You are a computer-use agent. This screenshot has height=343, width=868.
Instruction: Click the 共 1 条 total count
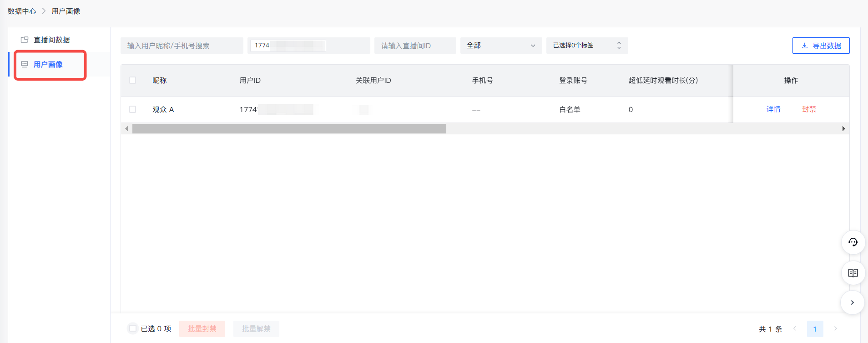[770, 329]
